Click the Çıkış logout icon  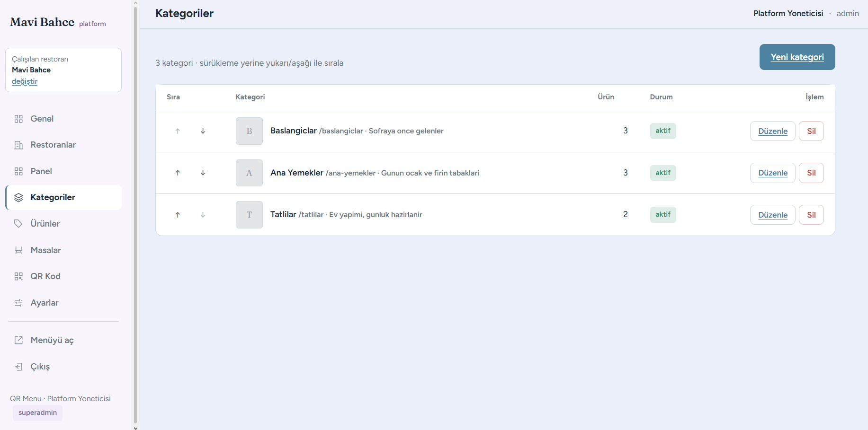point(18,367)
